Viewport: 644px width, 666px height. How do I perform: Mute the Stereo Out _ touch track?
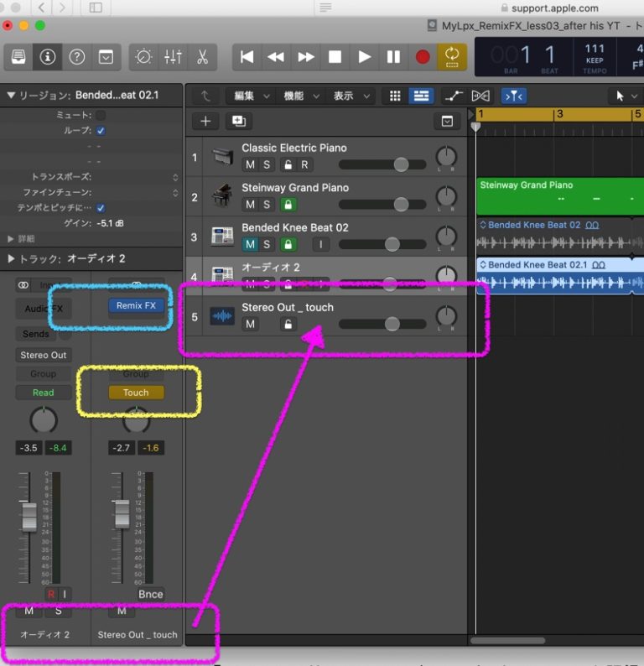click(250, 324)
